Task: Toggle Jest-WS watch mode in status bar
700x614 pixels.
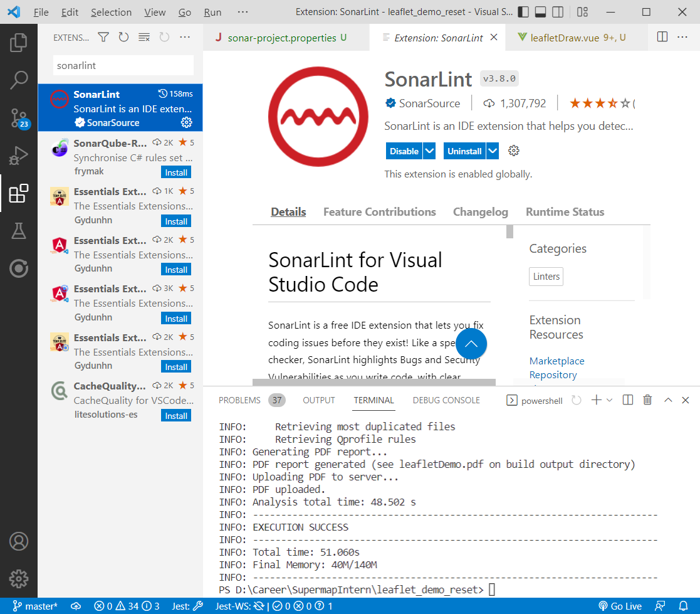Action: [x=240, y=606]
